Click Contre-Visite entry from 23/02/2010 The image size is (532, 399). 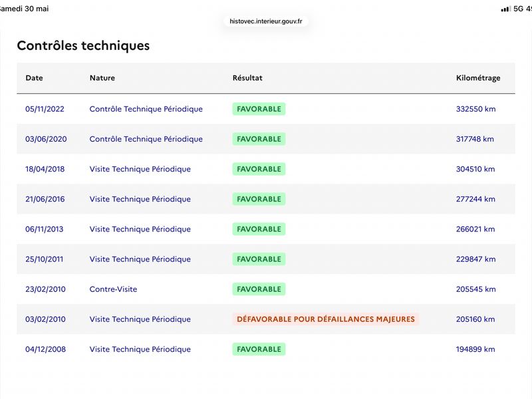click(113, 289)
